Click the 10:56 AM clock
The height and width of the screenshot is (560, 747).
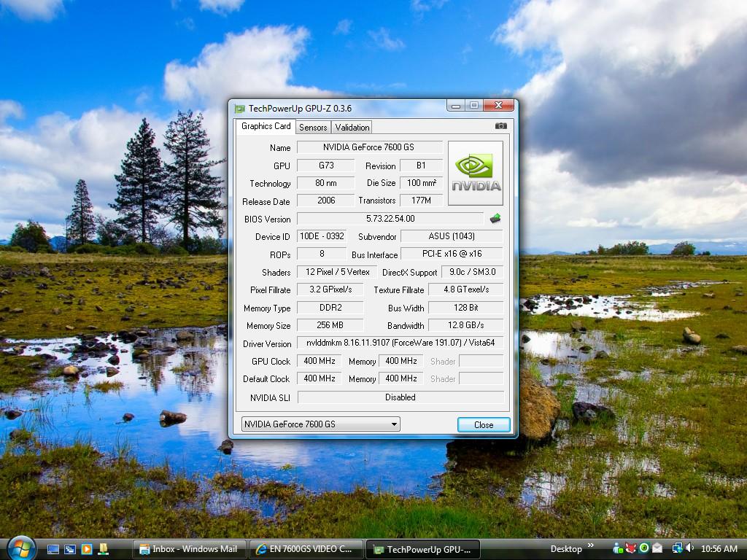pos(719,548)
